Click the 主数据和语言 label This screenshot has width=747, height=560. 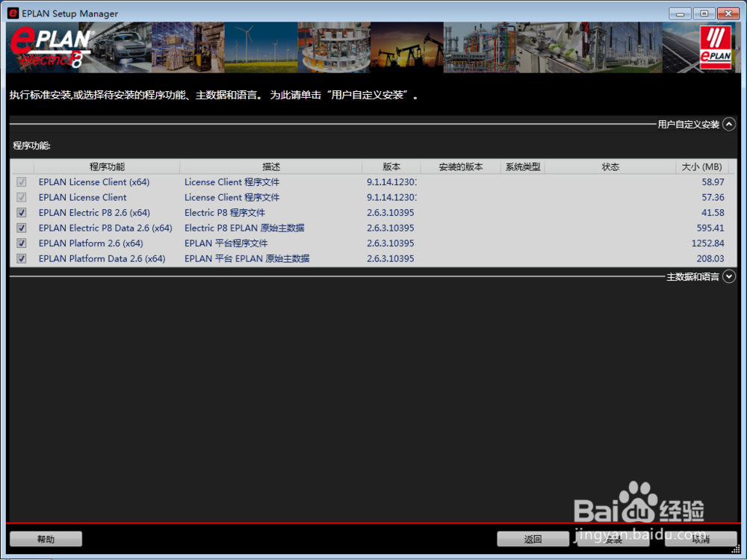click(x=692, y=277)
